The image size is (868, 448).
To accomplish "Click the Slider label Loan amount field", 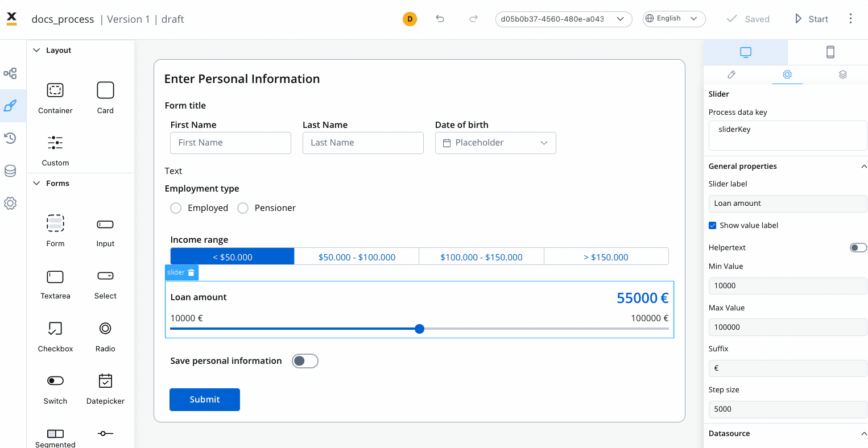I will [788, 204].
